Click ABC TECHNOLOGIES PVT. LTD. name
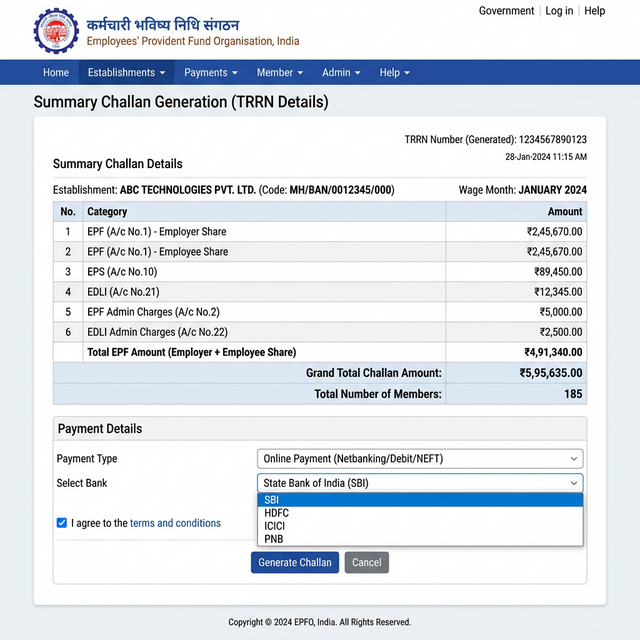 pyautogui.click(x=188, y=190)
